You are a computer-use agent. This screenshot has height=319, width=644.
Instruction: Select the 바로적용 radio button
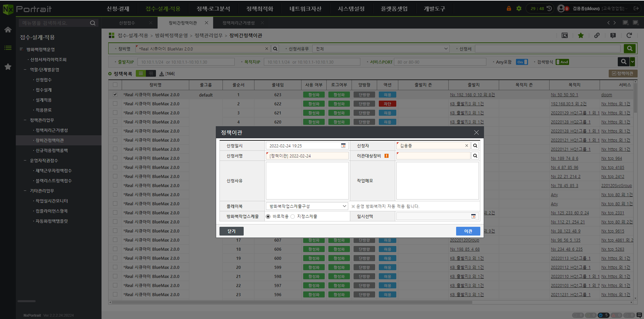coord(268,216)
